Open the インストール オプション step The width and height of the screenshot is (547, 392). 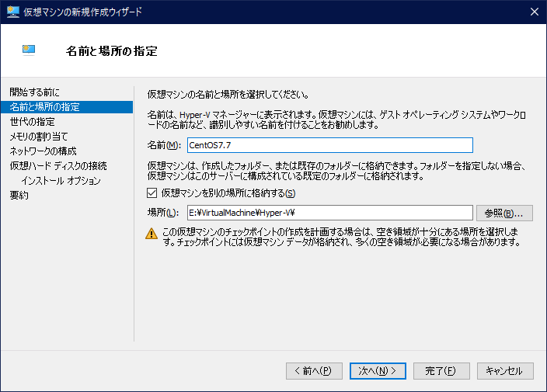[x=61, y=181]
